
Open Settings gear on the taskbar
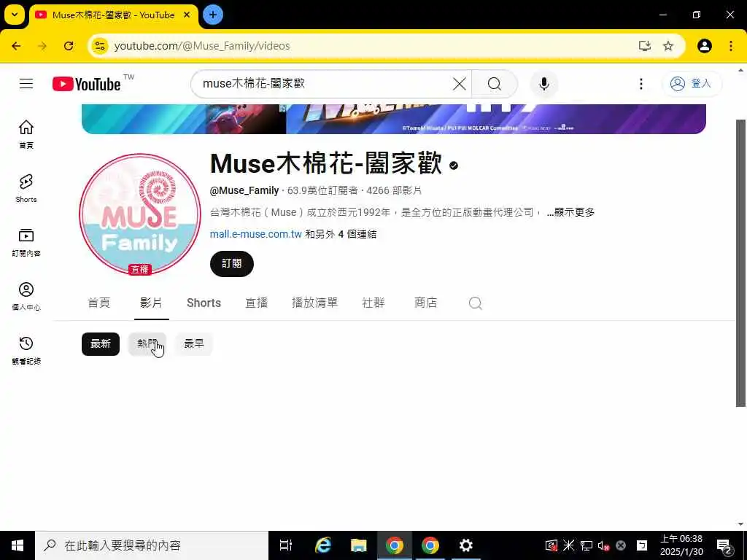(x=465, y=545)
